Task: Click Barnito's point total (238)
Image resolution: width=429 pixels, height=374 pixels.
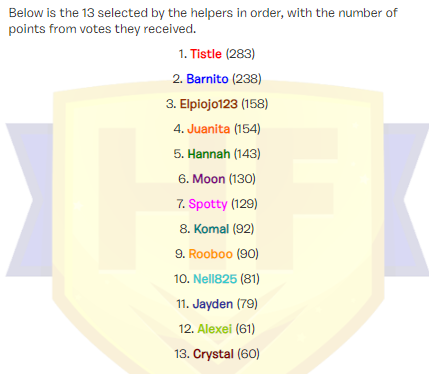Action: 247,79
